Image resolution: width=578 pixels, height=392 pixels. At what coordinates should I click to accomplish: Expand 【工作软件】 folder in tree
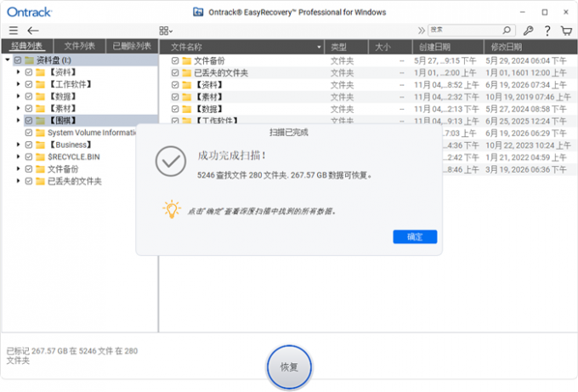(x=18, y=84)
